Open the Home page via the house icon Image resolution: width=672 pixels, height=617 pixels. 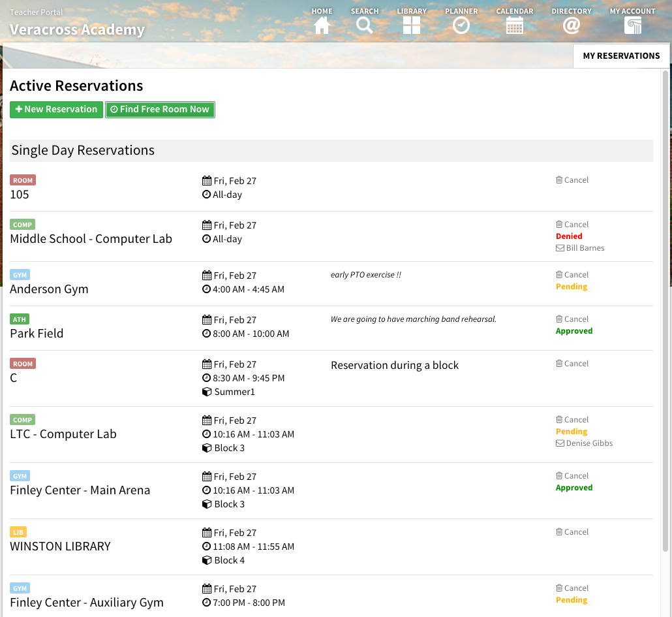322,24
